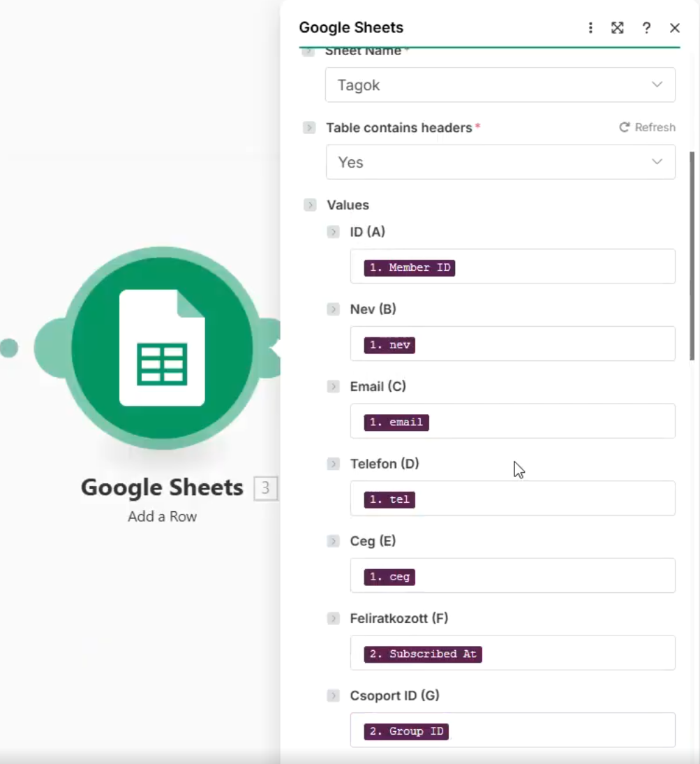The height and width of the screenshot is (764, 700).
Task: Toggle the map switch beside ID (A)
Action: tap(333, 232)
